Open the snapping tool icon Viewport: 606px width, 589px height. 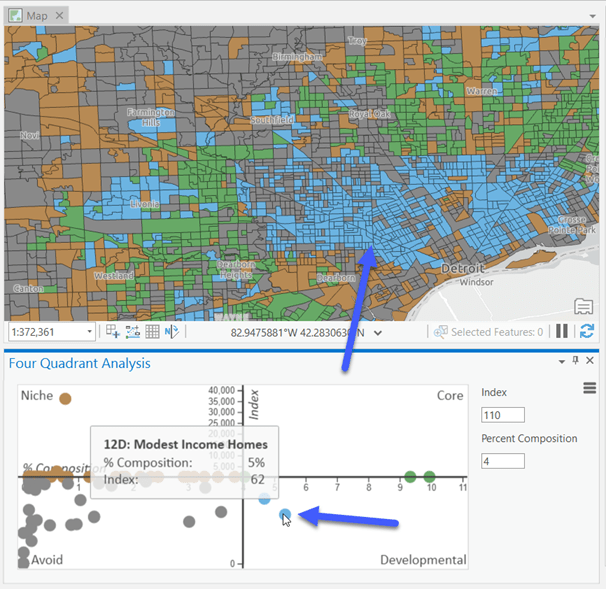[113, 331]
